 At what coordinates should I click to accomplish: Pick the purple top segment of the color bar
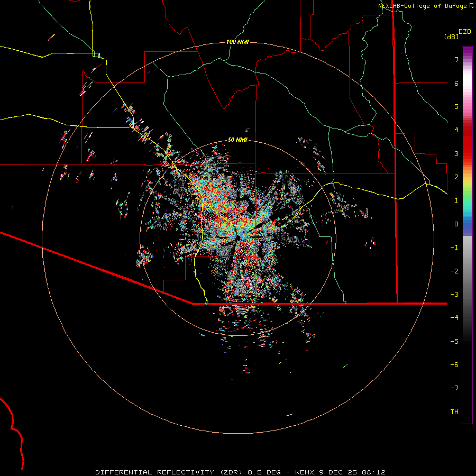coord(467,52)
